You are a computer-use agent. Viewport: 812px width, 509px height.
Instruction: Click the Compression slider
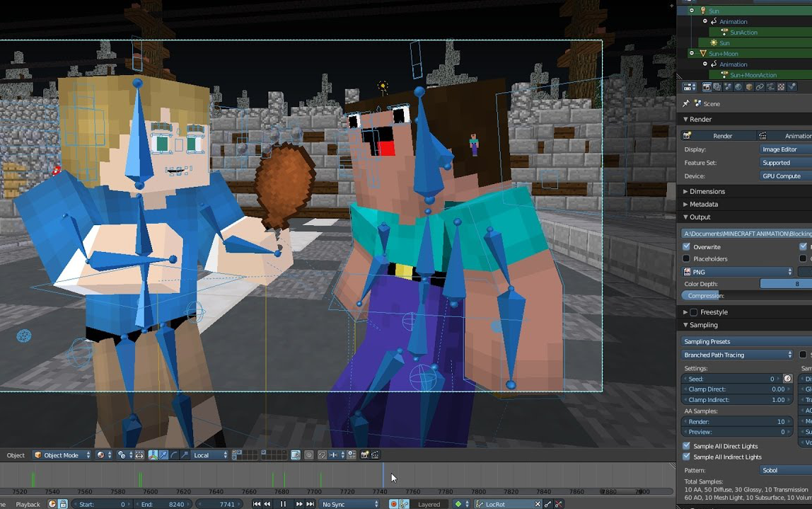coord(747,295)
